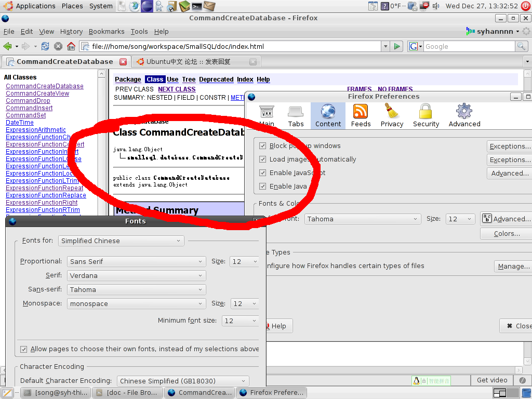Click Advanced... button next to font size
Screen dimensions: 532x399
click(507, 219)
